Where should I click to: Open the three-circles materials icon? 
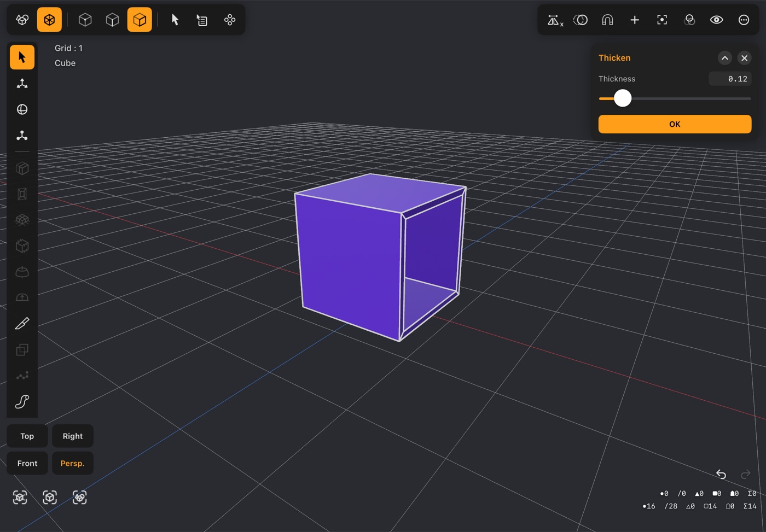(x=689, y=20)
